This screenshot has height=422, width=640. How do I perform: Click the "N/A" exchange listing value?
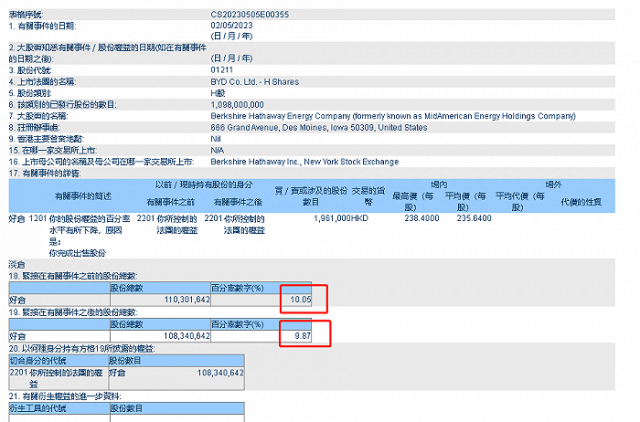217,151
